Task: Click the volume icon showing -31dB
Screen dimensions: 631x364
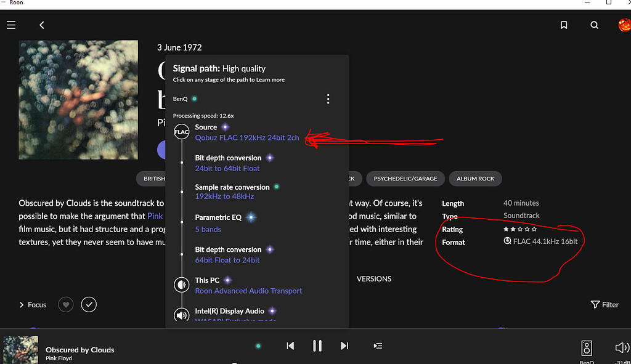Action: pos(622,347)
